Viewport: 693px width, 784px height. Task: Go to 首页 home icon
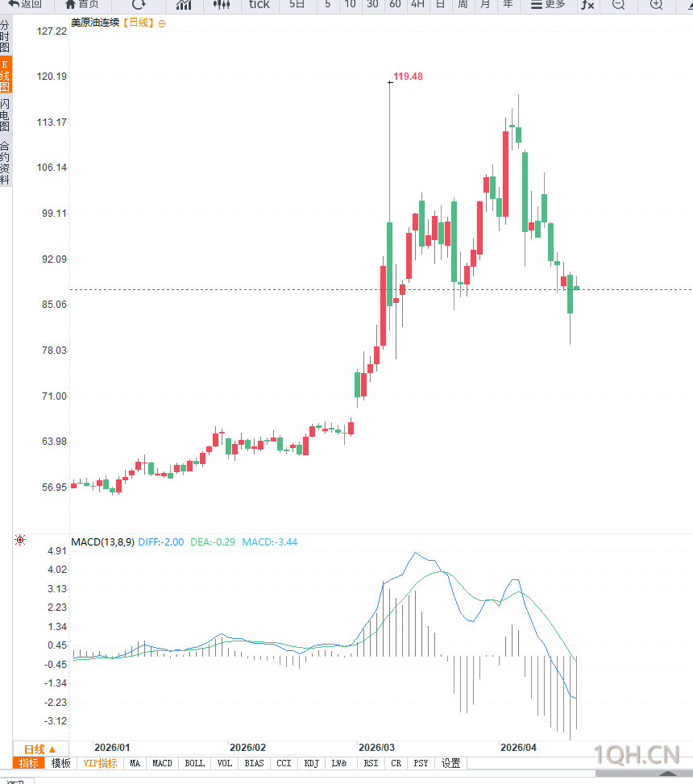81,4
